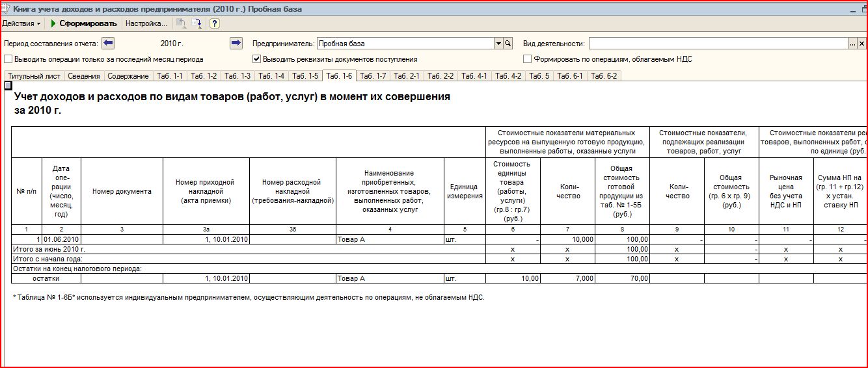Uncheck Выводить реквизиты документов поступления
868x368 pixels.
coord(257,59)
